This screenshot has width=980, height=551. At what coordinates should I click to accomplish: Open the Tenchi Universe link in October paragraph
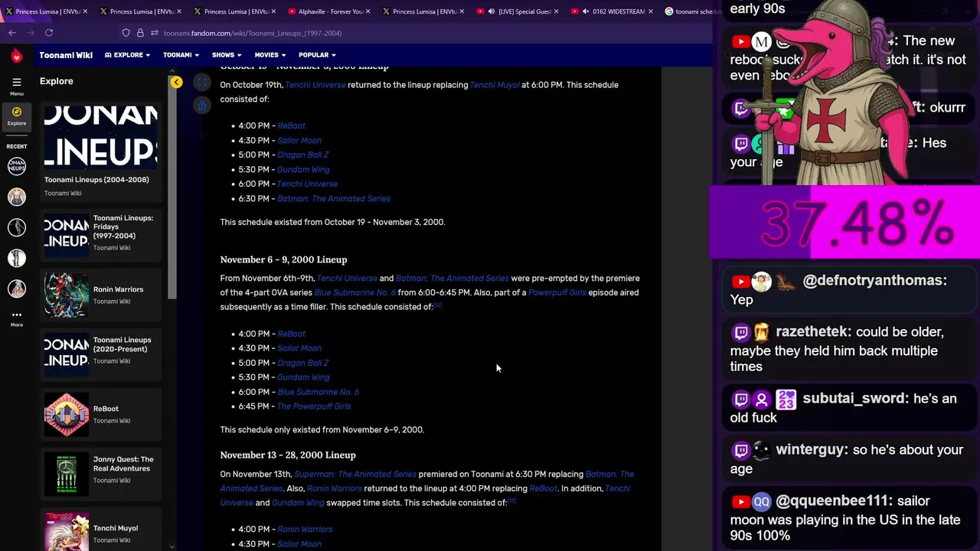pyautogui.click(x=315, y=85)
